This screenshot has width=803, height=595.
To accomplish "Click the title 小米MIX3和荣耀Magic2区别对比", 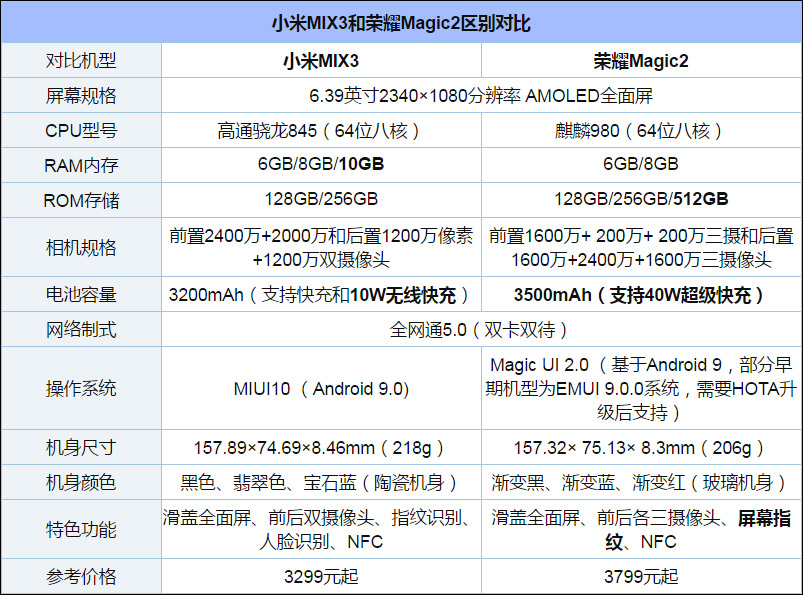I will click(401, 24).
